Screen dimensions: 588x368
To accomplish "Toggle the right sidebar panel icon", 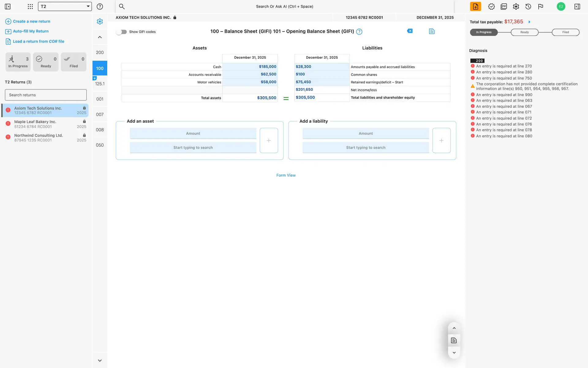I will click(x=577, y=6).
